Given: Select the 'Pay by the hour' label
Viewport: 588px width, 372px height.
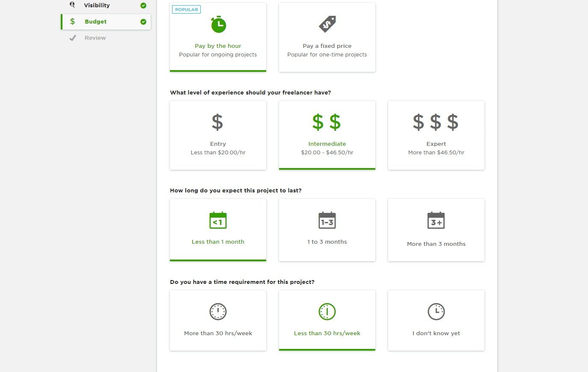Looking at the screenshot, I should click(x=218, y=46).
